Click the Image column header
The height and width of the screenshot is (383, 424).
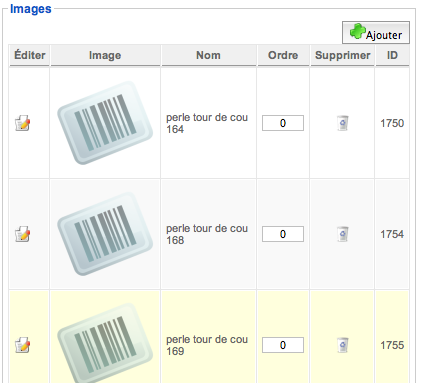(105, 55)
